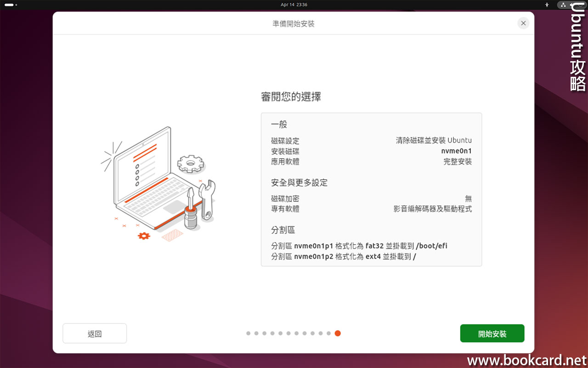Viewport: 588px width, 368px height.
Task: Click the nvme0n1p1 fat32 partition line
Action: tap(359, 246)
